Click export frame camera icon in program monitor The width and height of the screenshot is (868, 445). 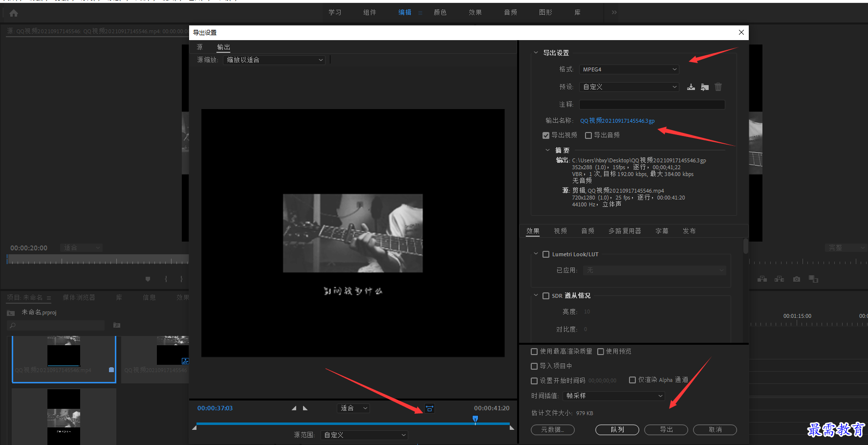pos(797,279)
